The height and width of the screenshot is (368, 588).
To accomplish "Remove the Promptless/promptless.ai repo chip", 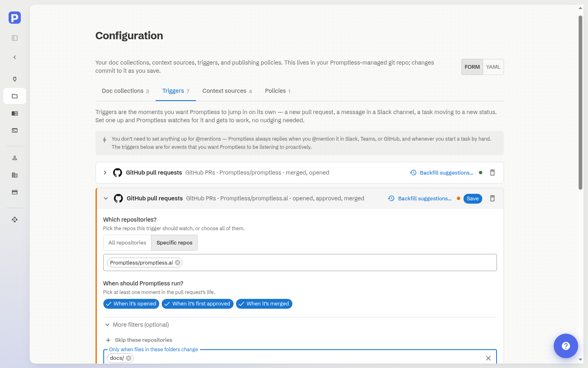I will click(178, 263).
